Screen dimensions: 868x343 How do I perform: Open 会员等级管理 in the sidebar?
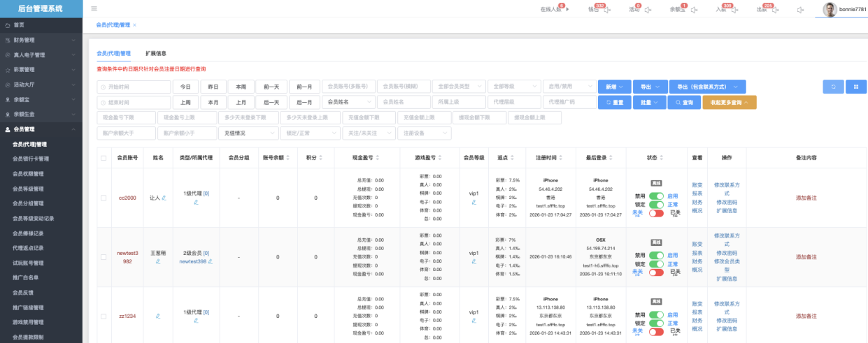pos(28,189)
